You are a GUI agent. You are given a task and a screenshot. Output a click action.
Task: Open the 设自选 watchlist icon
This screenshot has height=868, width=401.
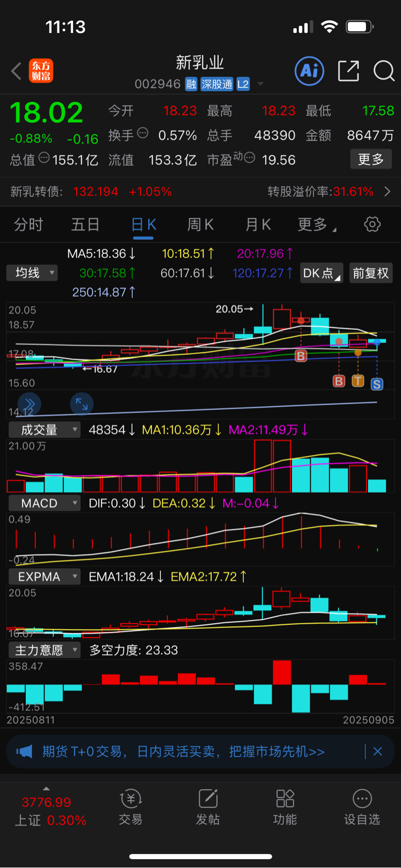[x=362, y=807]
